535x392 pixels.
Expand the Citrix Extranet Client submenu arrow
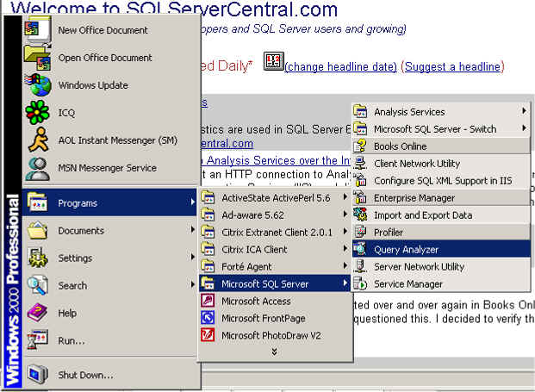click(345, 231)
